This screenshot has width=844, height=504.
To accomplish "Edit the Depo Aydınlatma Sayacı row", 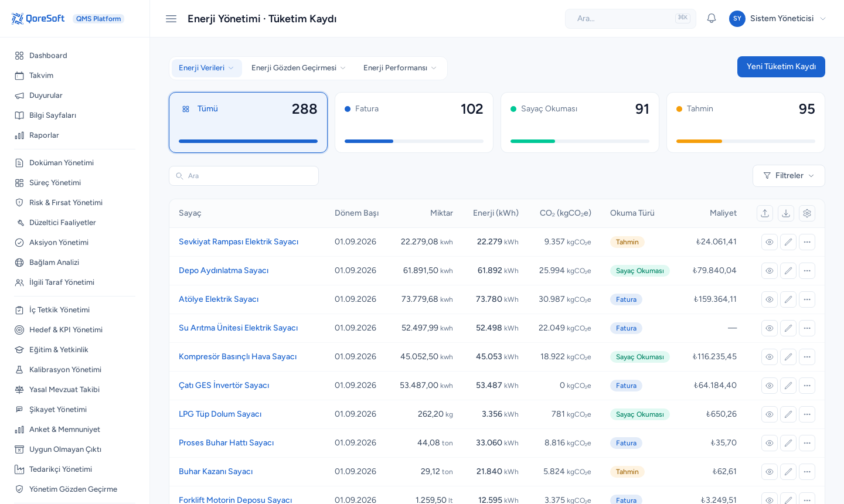I will click(788, 271).
